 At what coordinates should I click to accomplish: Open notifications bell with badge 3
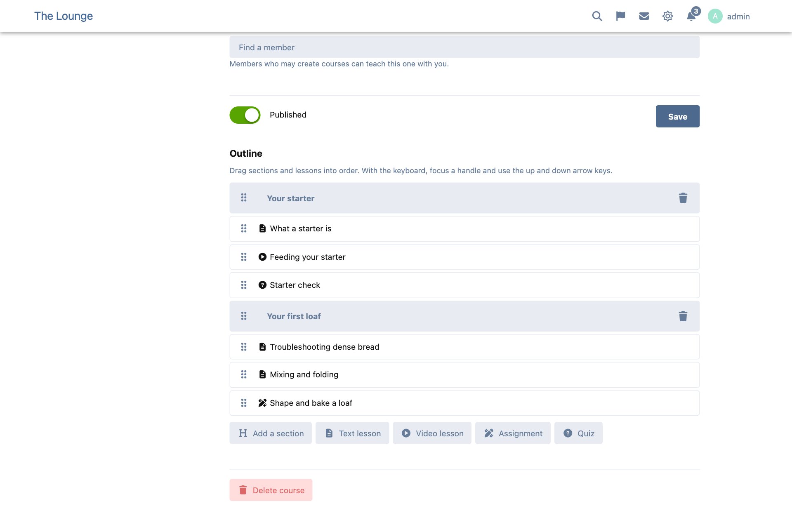coord(691,16)
